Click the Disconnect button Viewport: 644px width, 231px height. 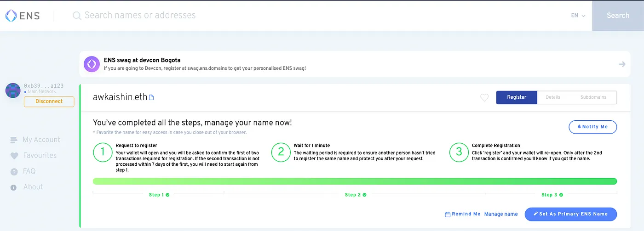[49, 101]
